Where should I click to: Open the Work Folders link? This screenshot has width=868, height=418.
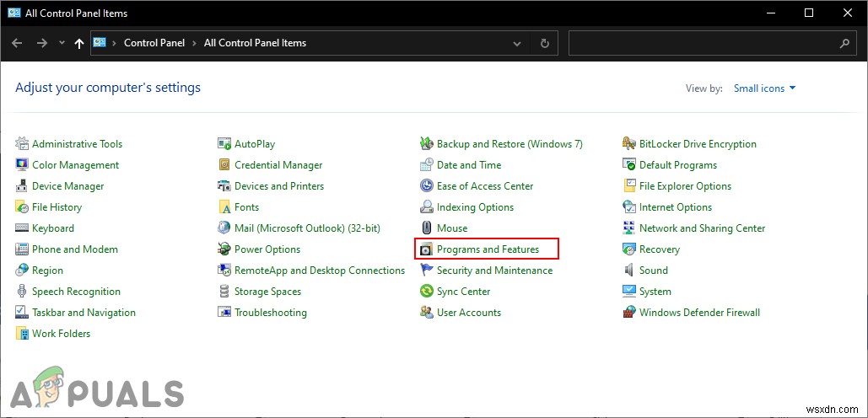(61, 334)
